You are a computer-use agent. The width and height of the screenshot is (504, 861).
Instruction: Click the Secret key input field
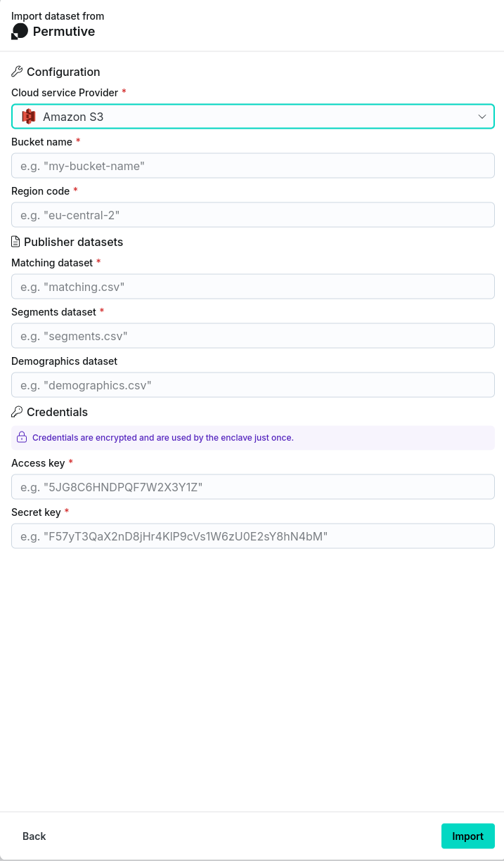pyautogui.click(x=253, y=536)
